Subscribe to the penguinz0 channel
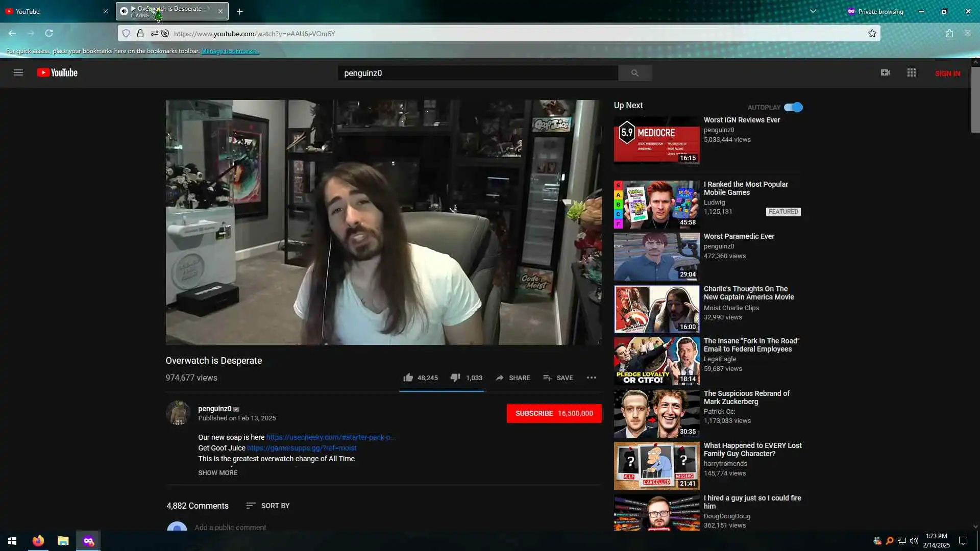The image size is (980, 551). point(554,413)
